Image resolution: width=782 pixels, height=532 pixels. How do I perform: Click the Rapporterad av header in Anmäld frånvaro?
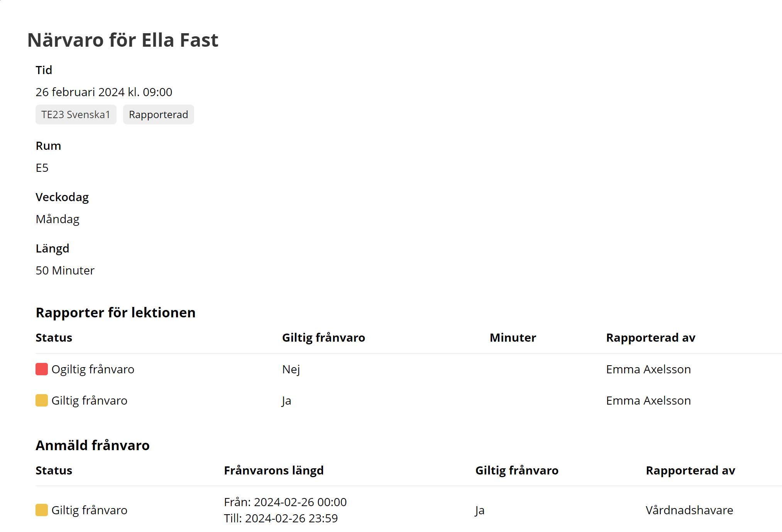(x=691, y=471)
